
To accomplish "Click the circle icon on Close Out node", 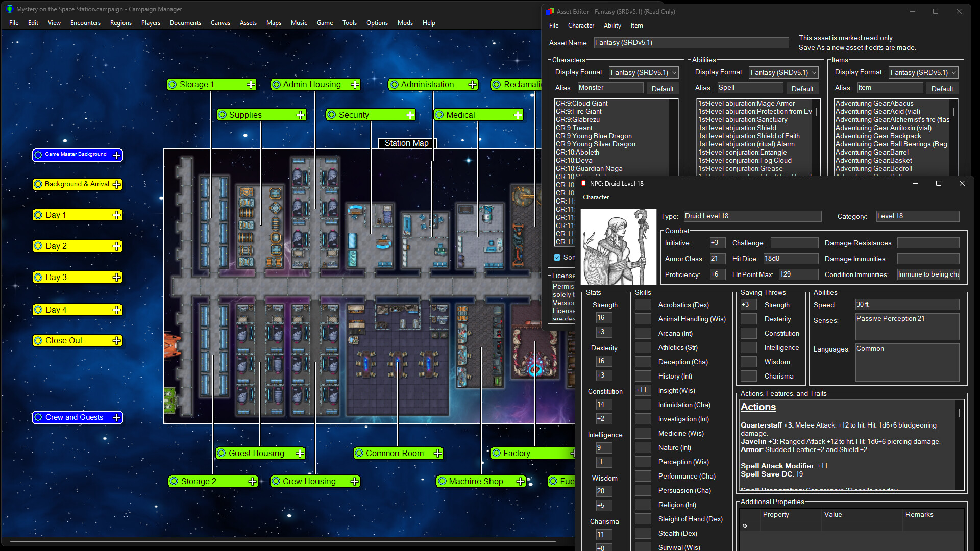I will click(x=38, y=340).
